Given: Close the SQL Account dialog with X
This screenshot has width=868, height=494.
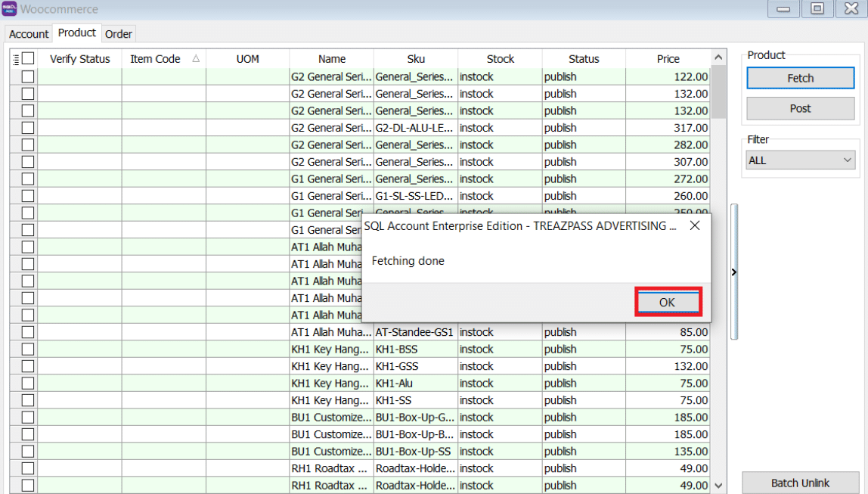Looking at the screenshot, I should click(694, 225).
